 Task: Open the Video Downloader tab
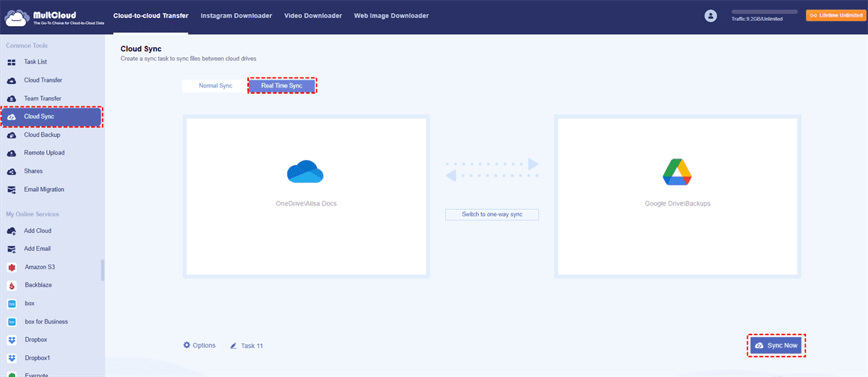pos(313,15)
